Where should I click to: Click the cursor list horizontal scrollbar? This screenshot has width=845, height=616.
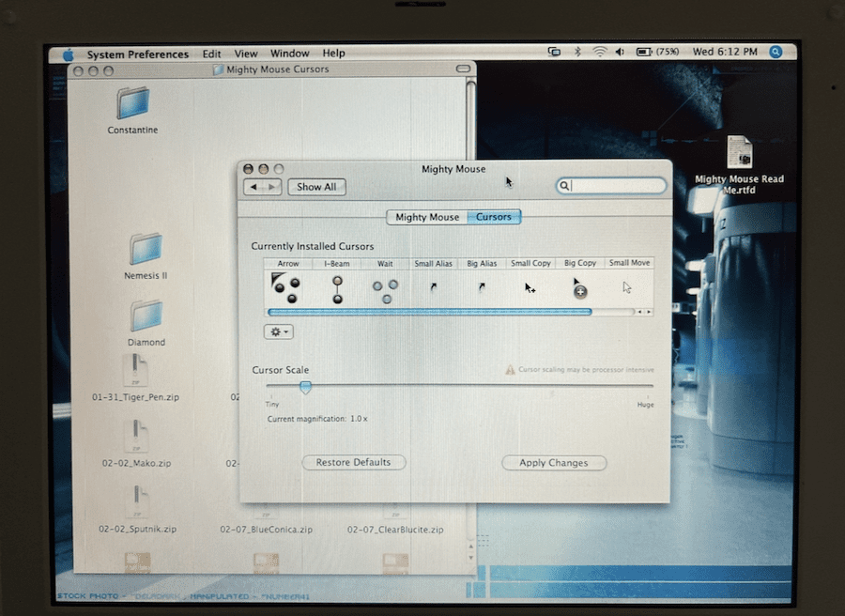(x=429, y=312)
